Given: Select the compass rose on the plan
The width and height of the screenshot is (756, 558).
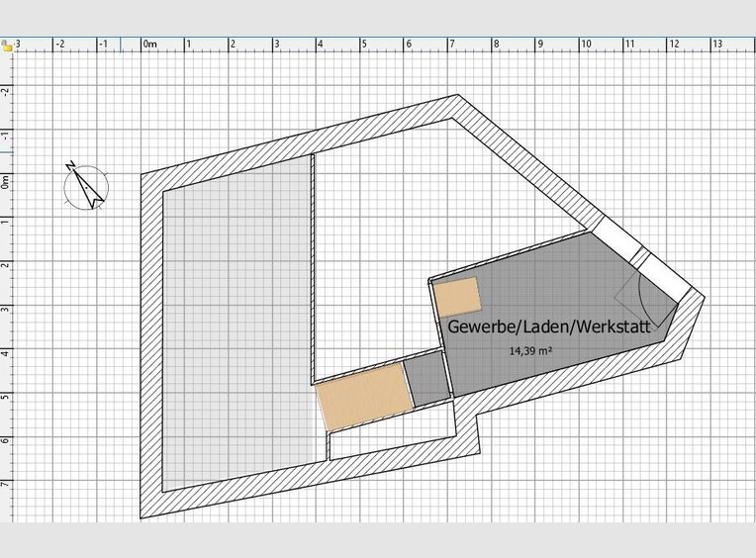Looking at the screenshot, I should click(x=86, y=186).
